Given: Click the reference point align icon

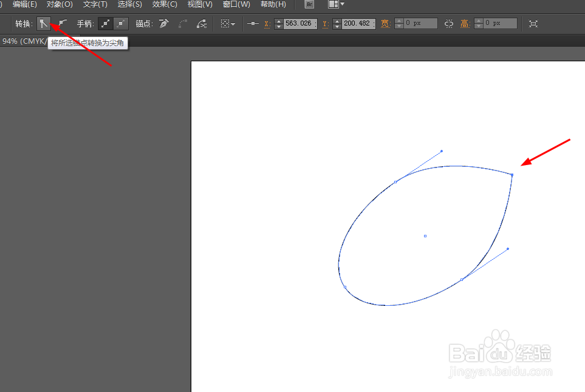Looking at the screenshot, I should click(x=253, y=24).
